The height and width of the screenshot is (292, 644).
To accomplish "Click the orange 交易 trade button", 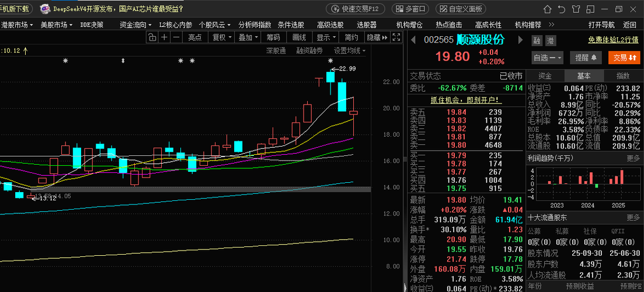I will tap(624, 57).
